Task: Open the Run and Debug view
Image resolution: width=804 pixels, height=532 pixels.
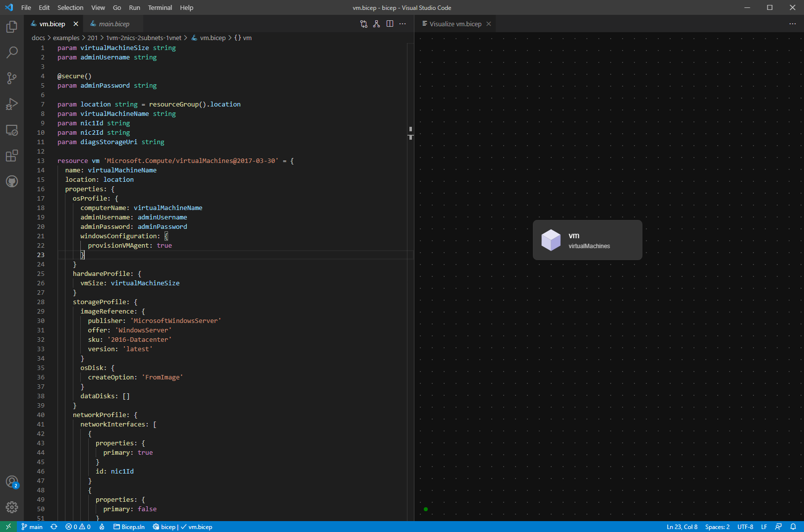Action: click(12, 104)
